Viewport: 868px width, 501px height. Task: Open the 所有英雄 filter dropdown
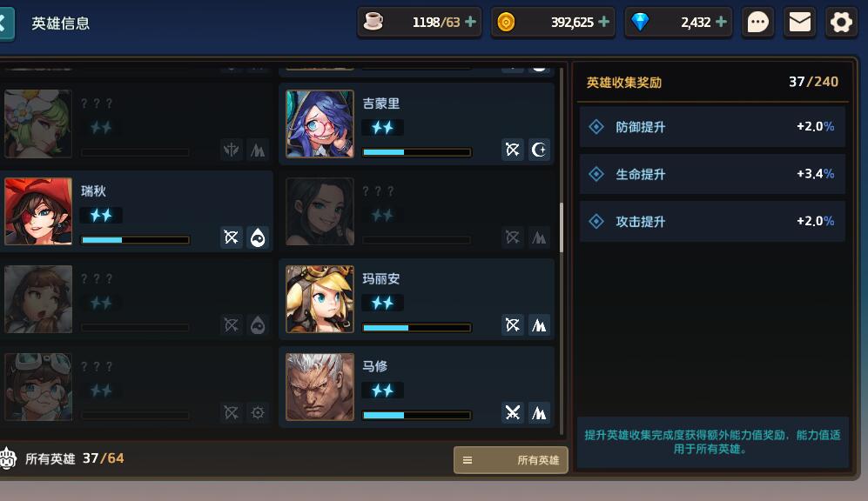511,460
